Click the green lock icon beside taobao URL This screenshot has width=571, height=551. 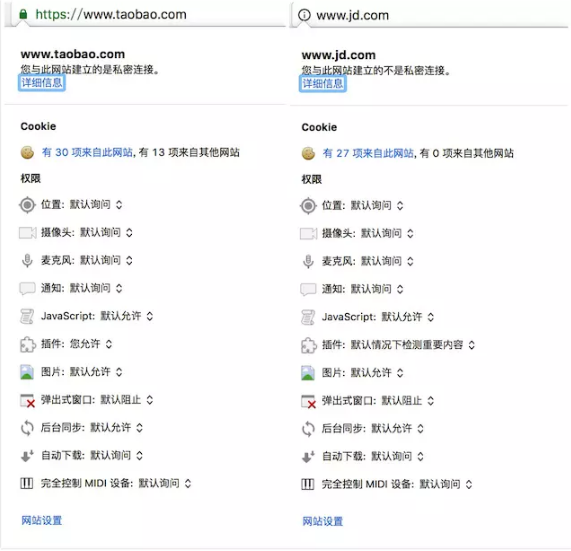tap(23, 14)
